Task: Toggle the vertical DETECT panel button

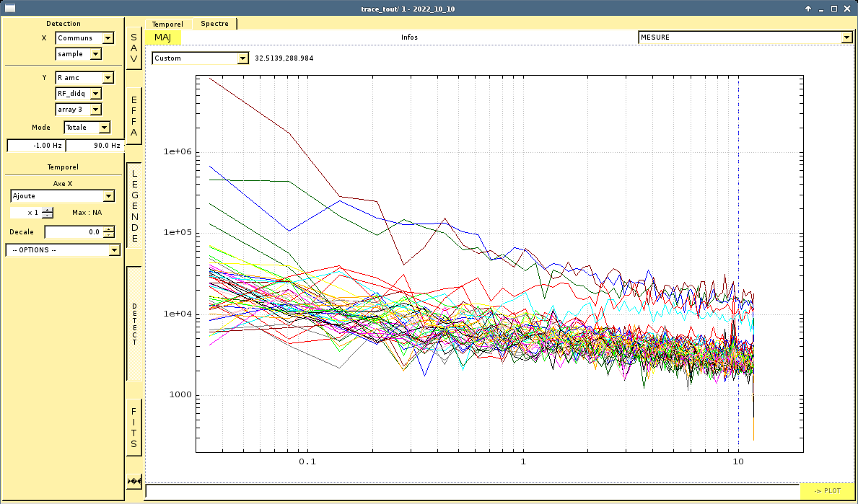Action: [134, 324]
